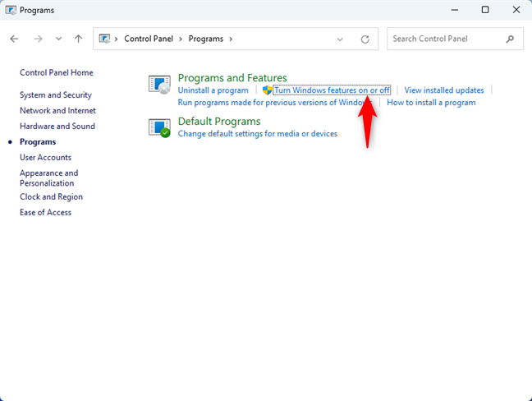Open Turn Windows features on or off

click(x=332, y=90)
